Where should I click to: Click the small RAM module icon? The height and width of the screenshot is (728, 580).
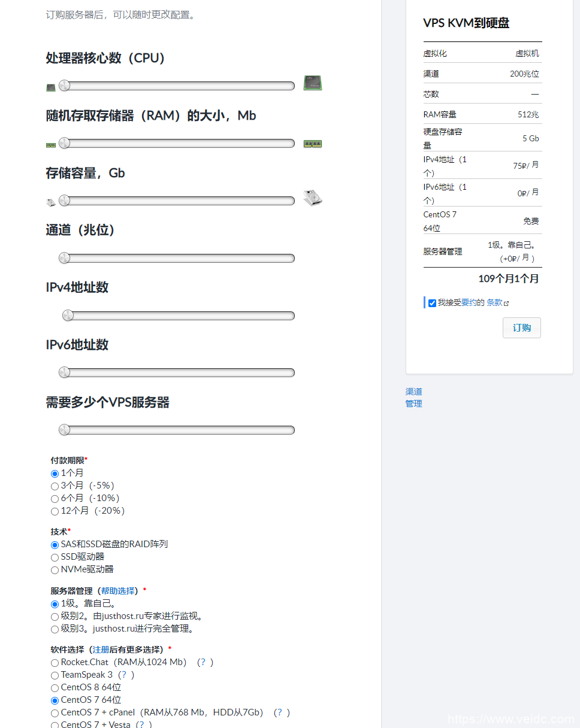[x=51, y=145]
